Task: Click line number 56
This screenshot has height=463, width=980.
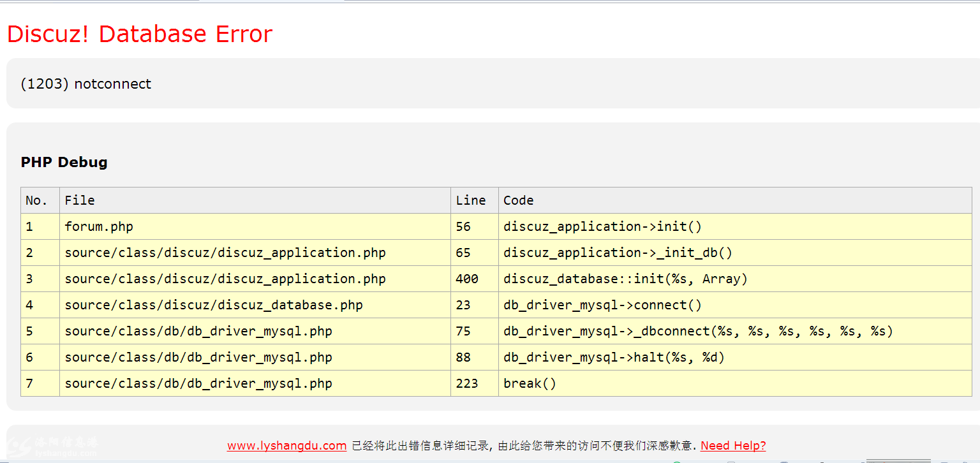Action: [475, 226]
